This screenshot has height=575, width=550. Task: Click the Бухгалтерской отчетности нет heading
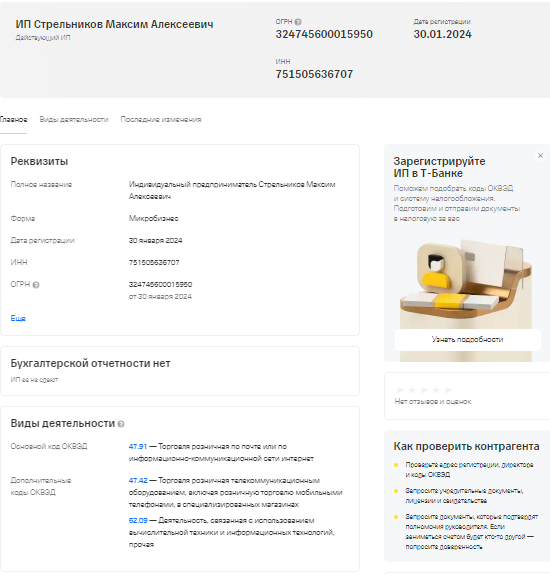pos(90,363)
